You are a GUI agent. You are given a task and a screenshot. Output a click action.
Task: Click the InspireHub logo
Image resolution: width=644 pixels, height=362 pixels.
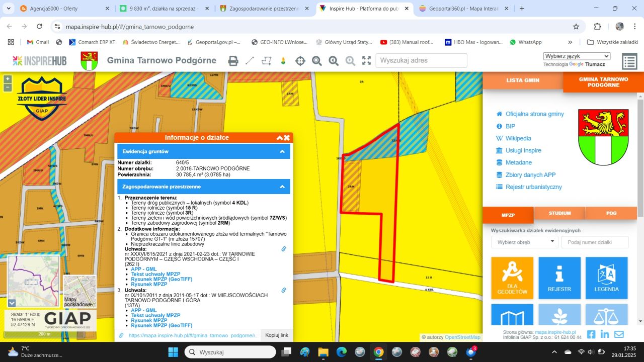[40, 61]
